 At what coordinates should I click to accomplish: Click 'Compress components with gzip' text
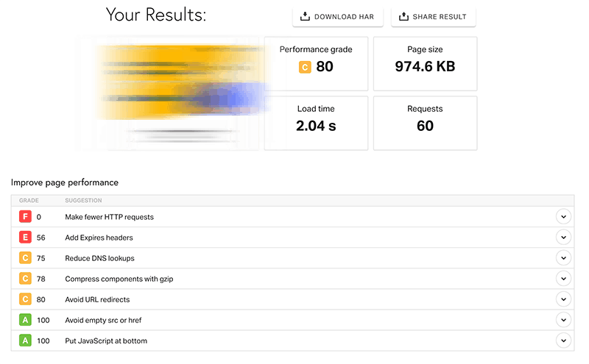click(x=119, y=279)
